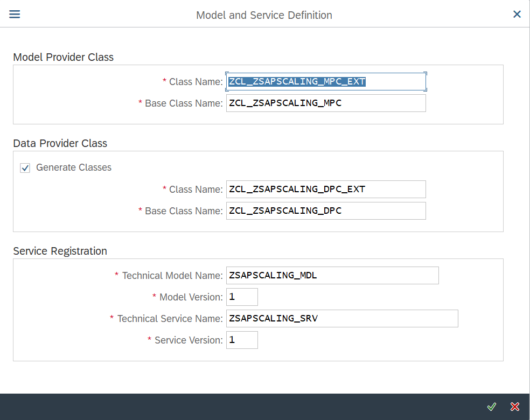Image resolution: width=530 pixels, height=420 pixels.
Task: Click the Technical Service Name field
Action: coord(342,318)
